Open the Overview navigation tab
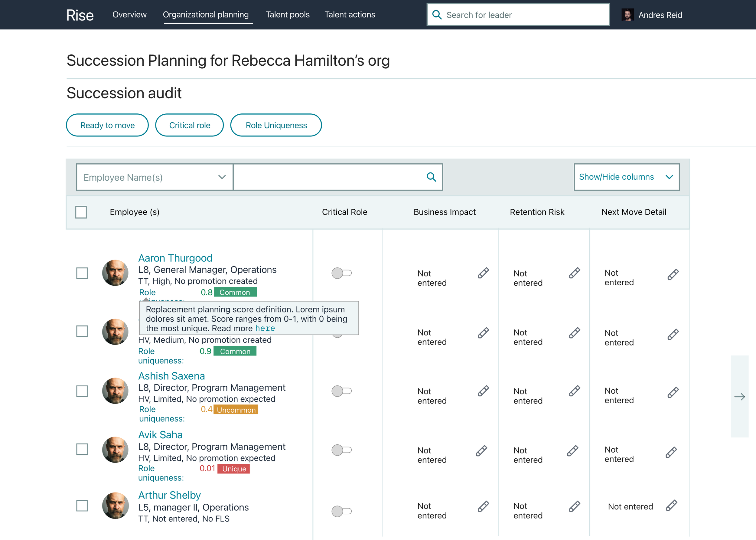 click(129, 15)
